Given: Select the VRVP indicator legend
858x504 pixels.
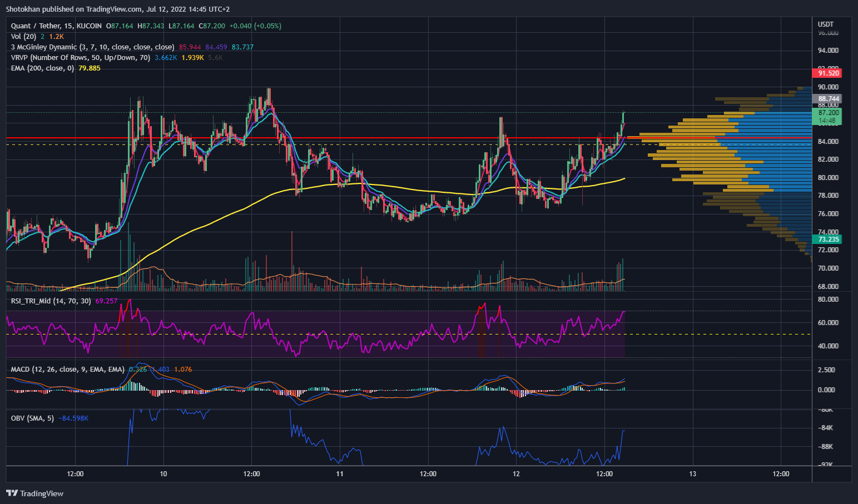Looking at the screenshot, I should coord(81,58).
